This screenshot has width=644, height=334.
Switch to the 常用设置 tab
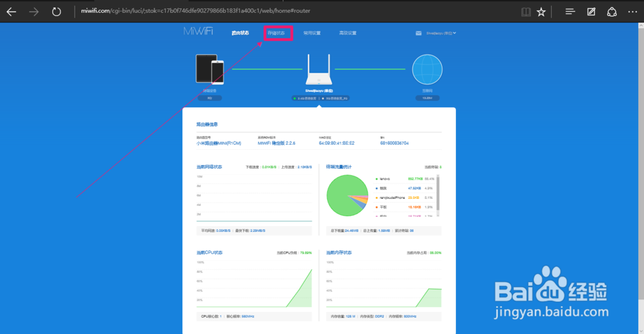(x=312, y=33)
